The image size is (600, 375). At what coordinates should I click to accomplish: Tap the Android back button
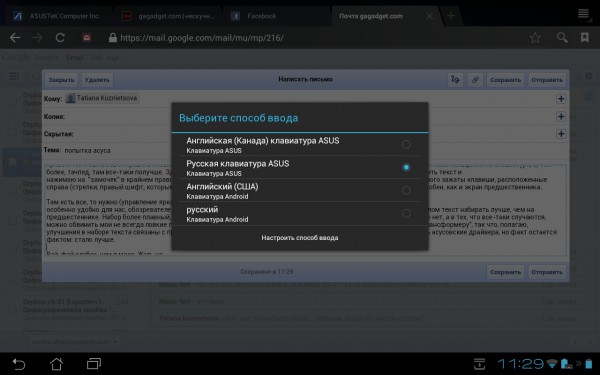18,364
